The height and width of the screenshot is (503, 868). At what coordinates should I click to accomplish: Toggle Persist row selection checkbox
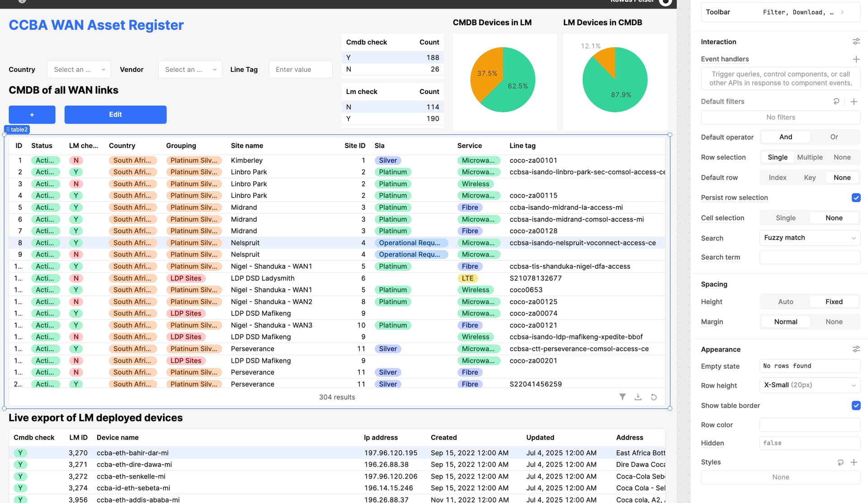(x=856, y=197)
